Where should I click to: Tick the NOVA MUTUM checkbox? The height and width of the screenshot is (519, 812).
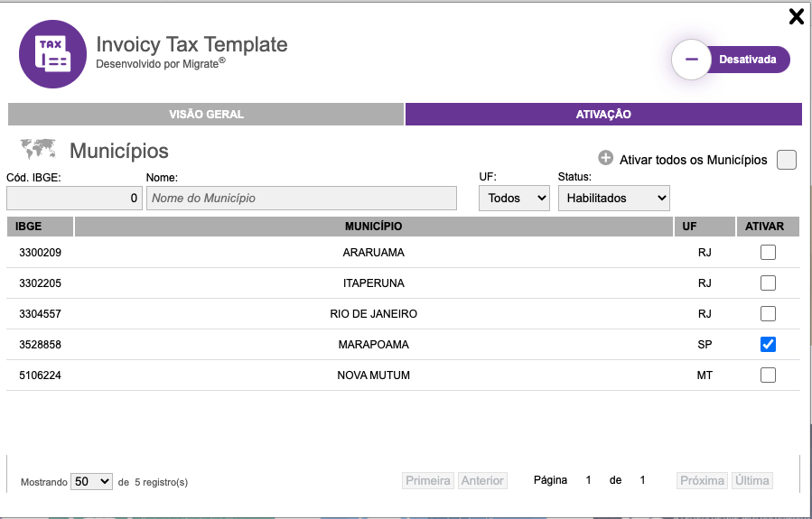click(x=768, y=375)
